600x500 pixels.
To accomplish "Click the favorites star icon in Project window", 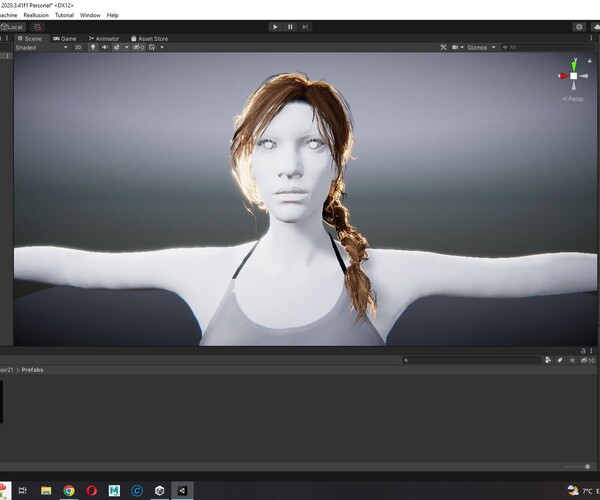I will point(572,360).
